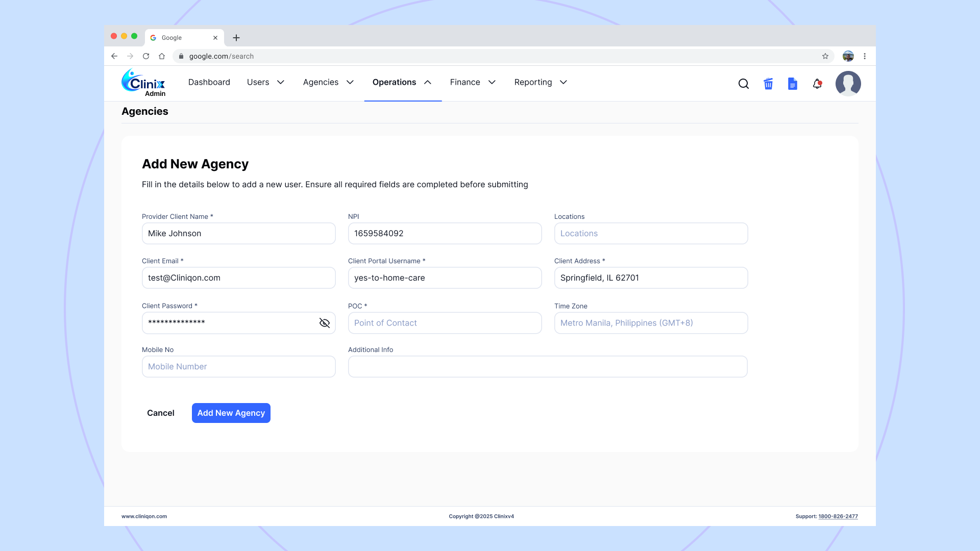Click the browser home icon
Screen dimensions: 980x551
click(162, 56)
